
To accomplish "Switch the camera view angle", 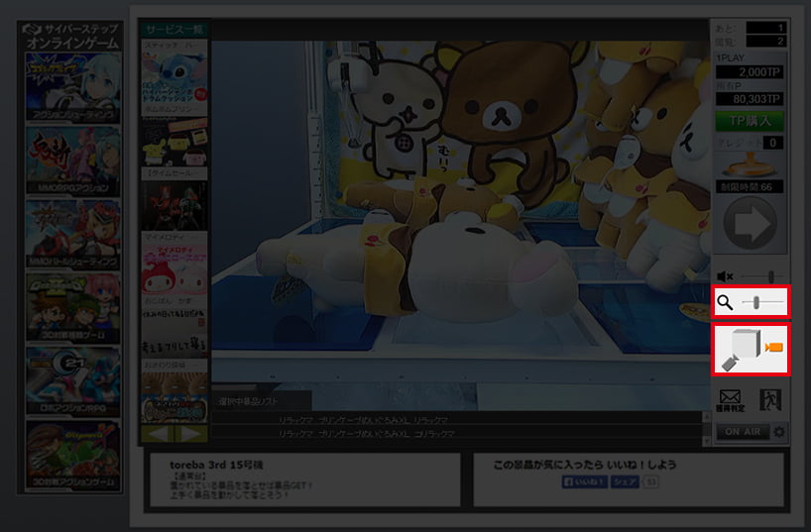I will (x=750, y=349).
